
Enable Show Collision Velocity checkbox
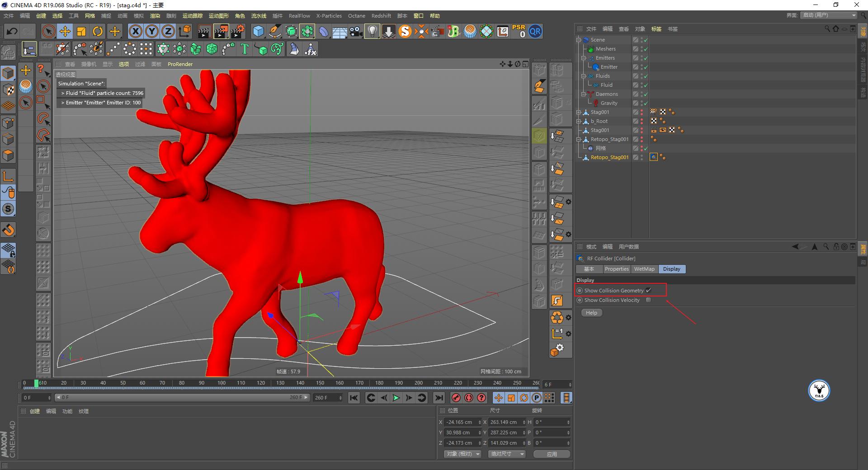pos(648,300)
